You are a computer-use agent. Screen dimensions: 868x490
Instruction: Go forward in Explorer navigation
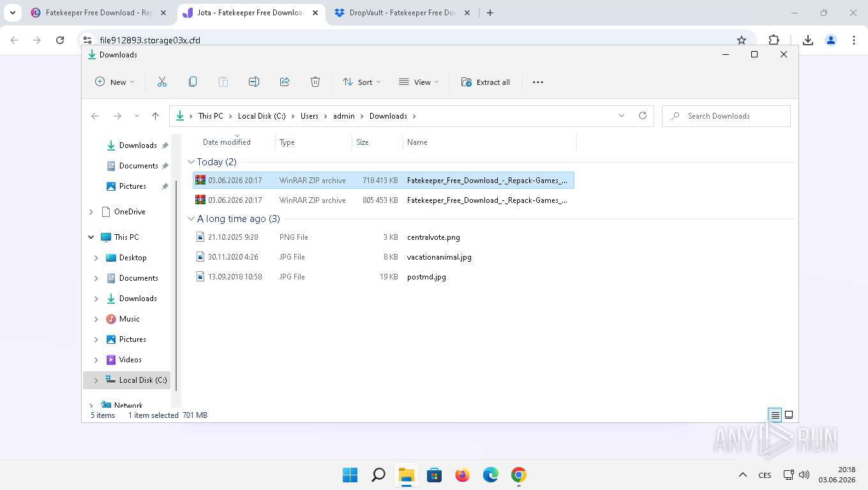coord(117,116)
